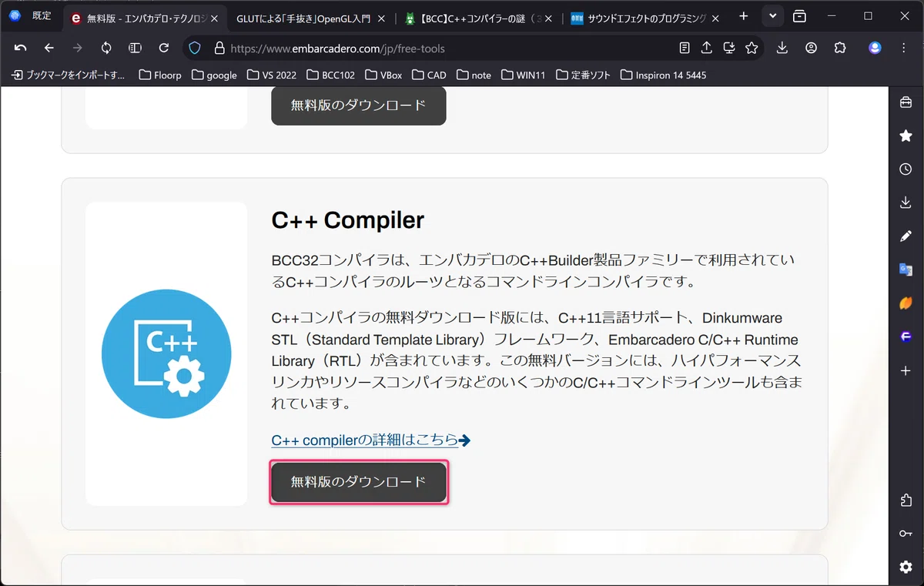Open downloads panel in the sidebar
Image resolution: width=924 pixels, height=586 pixels.
click(x=906, y=203)
